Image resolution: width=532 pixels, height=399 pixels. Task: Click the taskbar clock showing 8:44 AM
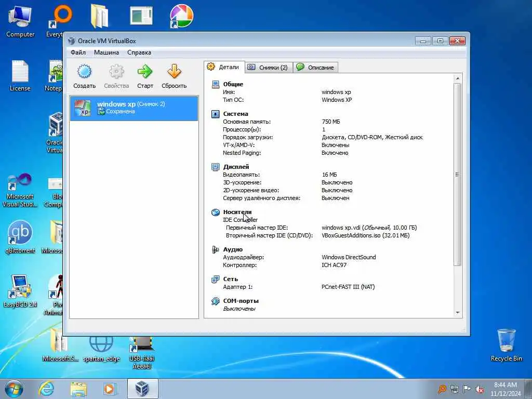505,389
